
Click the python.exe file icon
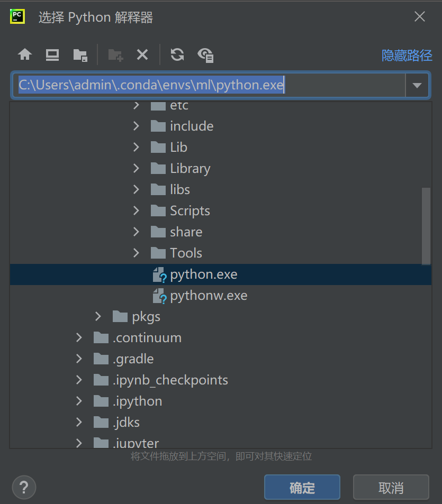click(159, 275)
